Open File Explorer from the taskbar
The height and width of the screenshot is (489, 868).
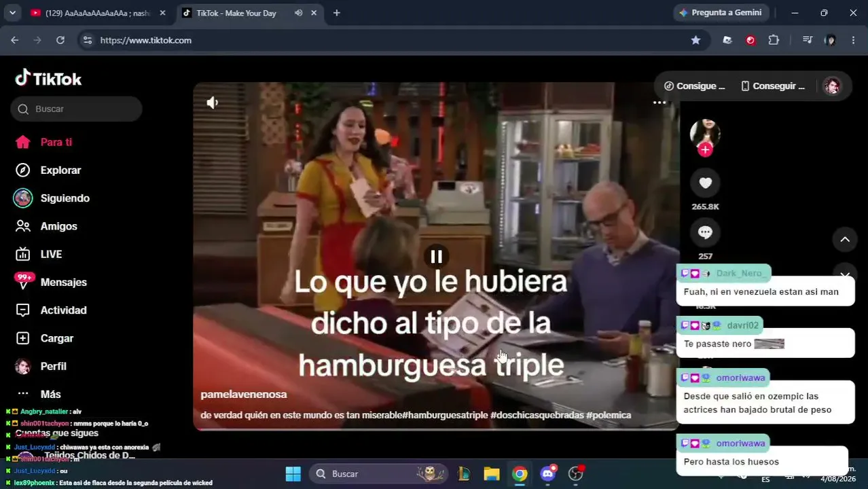492,473
